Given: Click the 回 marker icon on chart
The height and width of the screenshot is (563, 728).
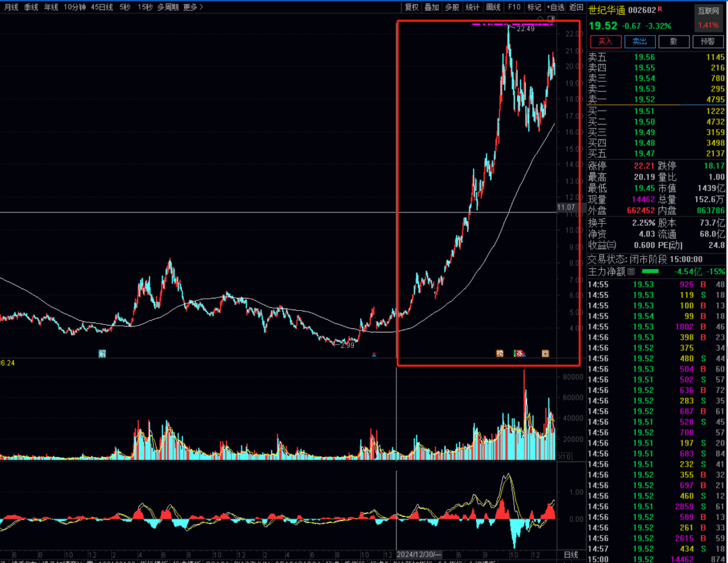Looking at the screenshot, I should [545, 353].
